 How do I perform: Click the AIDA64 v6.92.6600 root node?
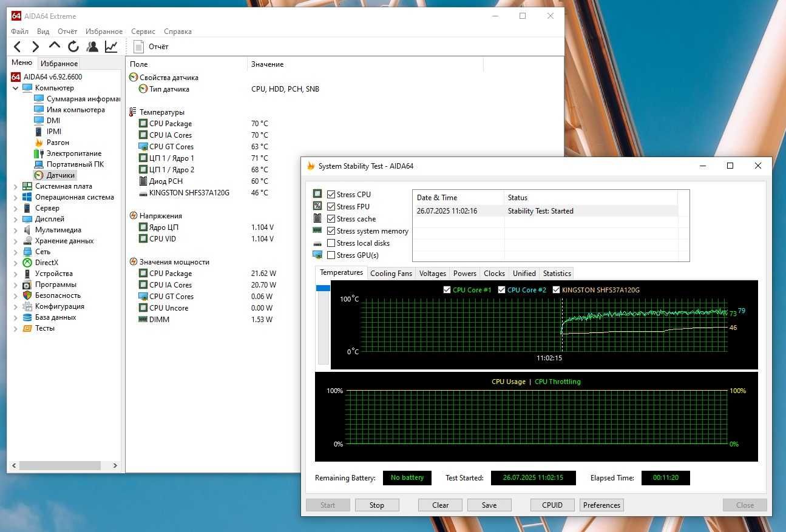point(53,77)
